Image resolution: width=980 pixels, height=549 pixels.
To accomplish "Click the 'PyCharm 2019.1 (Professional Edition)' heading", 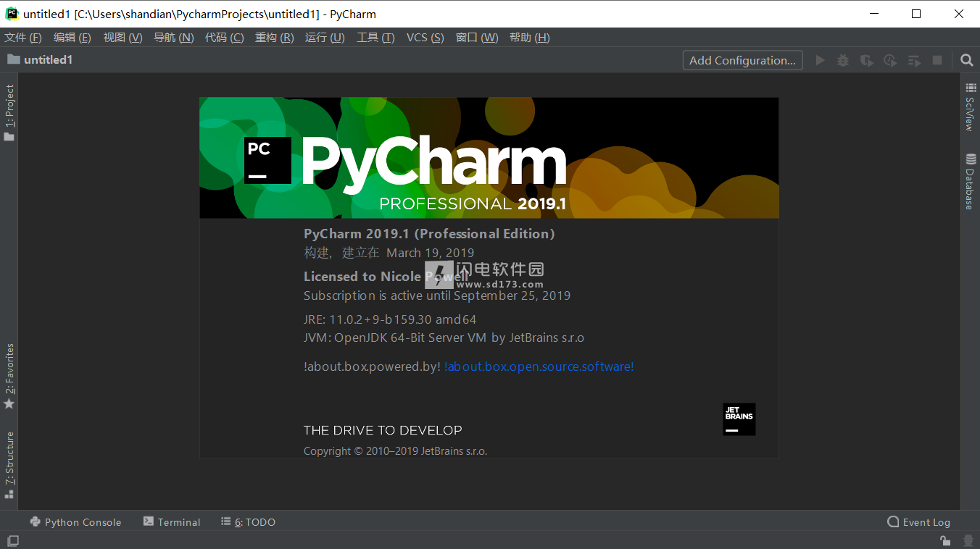I will (429, 233).
